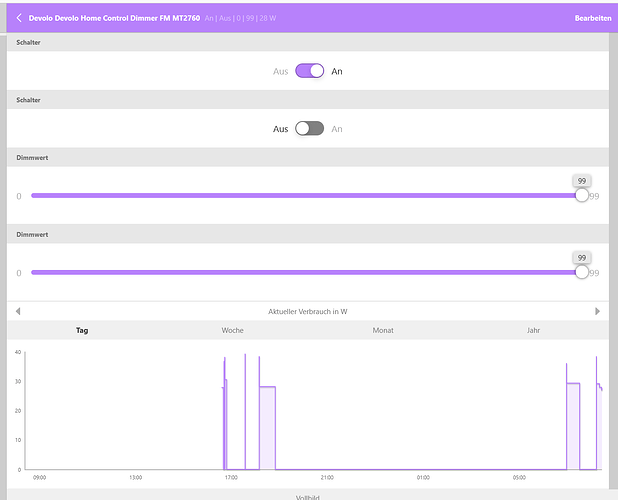Turn on the second Schalter toggle
The height and width of the screenshot is (500, 618).
click(x=309, y=128)
